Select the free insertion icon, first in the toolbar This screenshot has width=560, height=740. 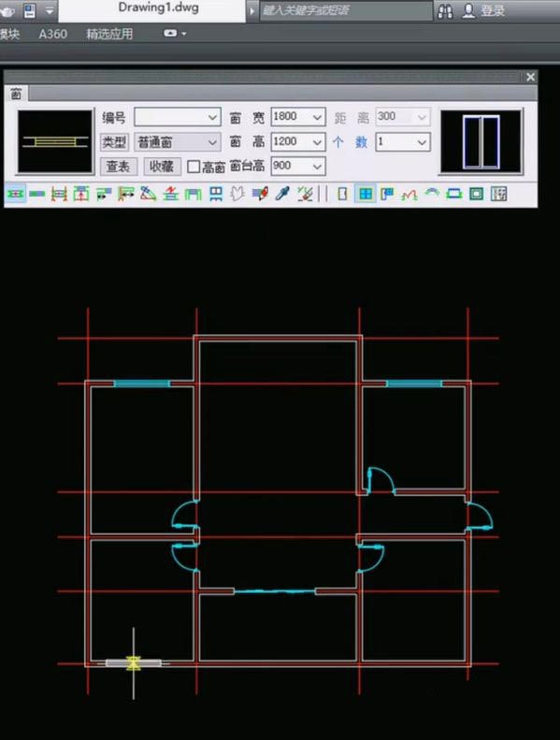pyautogui.click(x=15, y=194)
